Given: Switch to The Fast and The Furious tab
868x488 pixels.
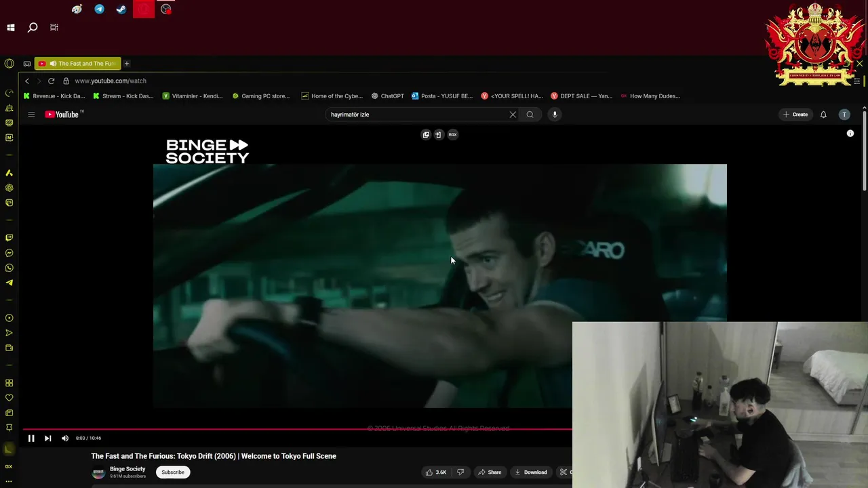Looking at the screenshot, I should pos(78,64).
